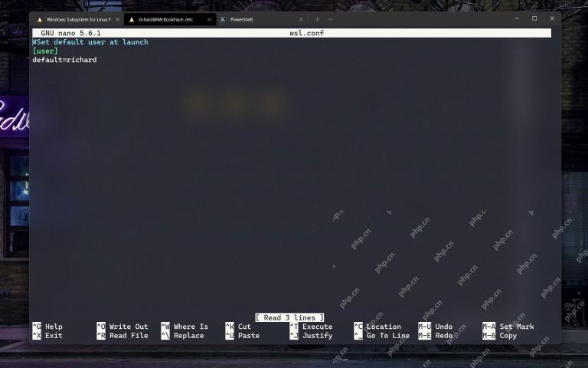588x368 pixels.
Task: Expand the new tab profile dropdown
Action: [330, 19]
